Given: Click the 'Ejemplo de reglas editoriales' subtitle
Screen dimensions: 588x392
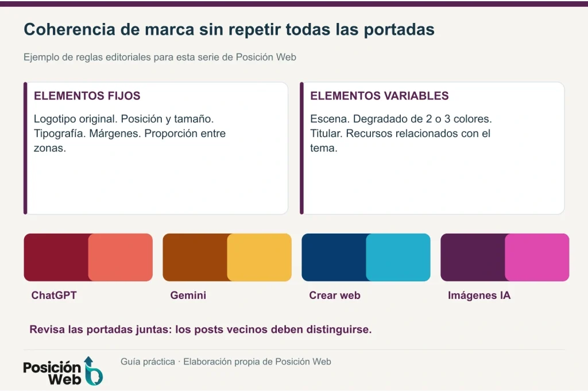Looking at the screenshot, I should pyautogui.click(x=160, y=57).
